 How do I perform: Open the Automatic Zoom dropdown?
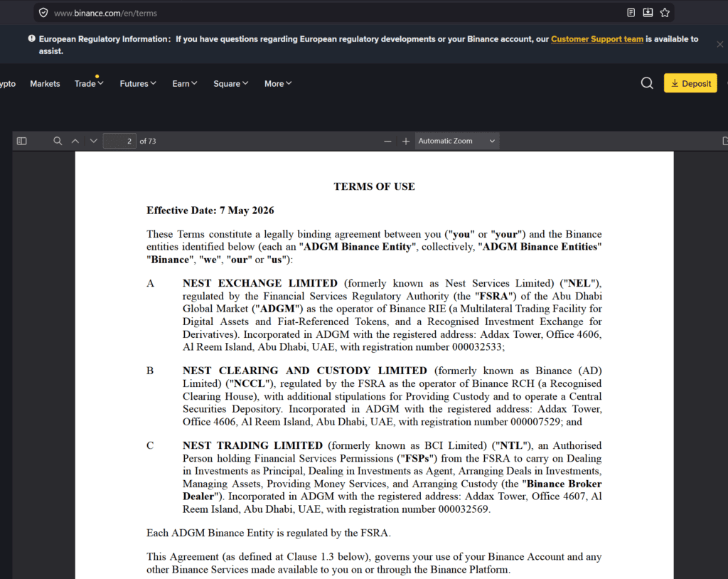457,141
